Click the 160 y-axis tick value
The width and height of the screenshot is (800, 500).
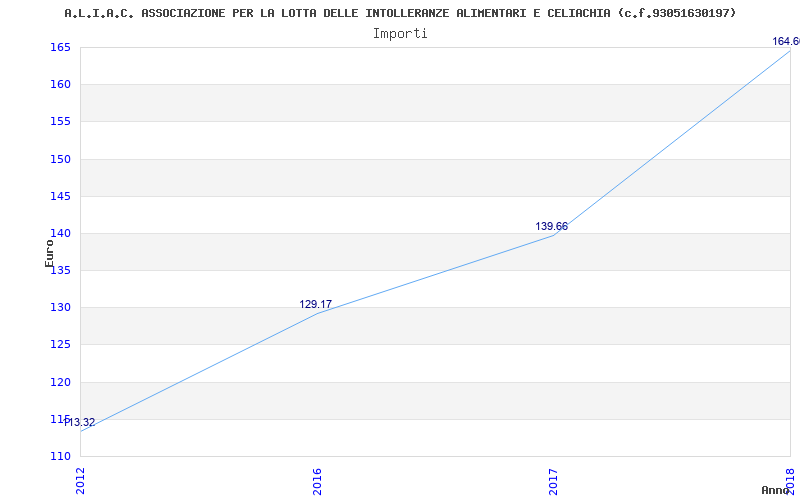point(60,85)
